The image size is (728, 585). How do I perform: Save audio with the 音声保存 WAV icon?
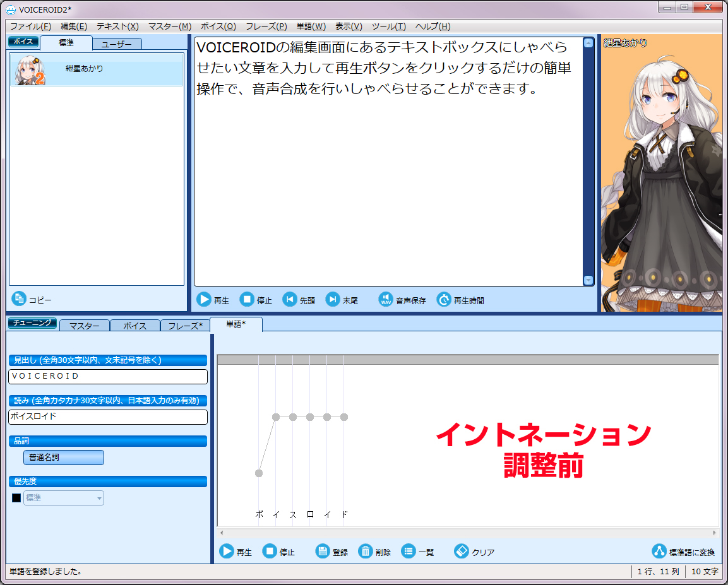point(385,300)
